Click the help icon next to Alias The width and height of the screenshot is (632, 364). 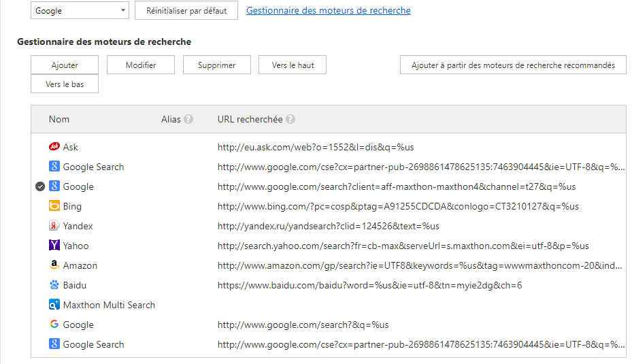[x=188, y=119]
